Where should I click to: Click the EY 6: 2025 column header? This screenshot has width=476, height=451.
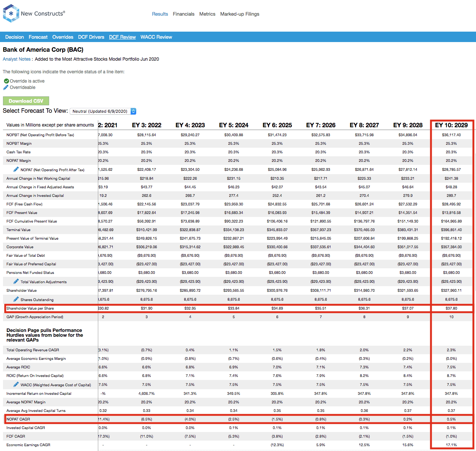[277, 125]
